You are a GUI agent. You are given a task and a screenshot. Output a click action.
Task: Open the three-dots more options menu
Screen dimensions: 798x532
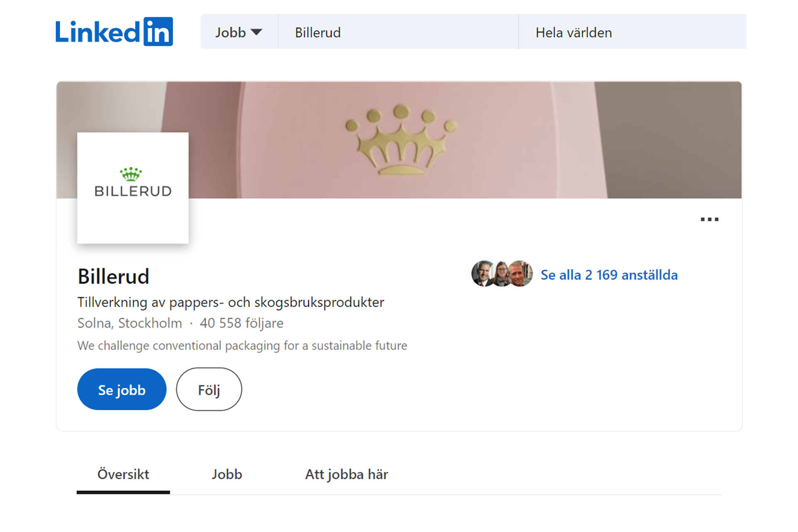[709, 219]
